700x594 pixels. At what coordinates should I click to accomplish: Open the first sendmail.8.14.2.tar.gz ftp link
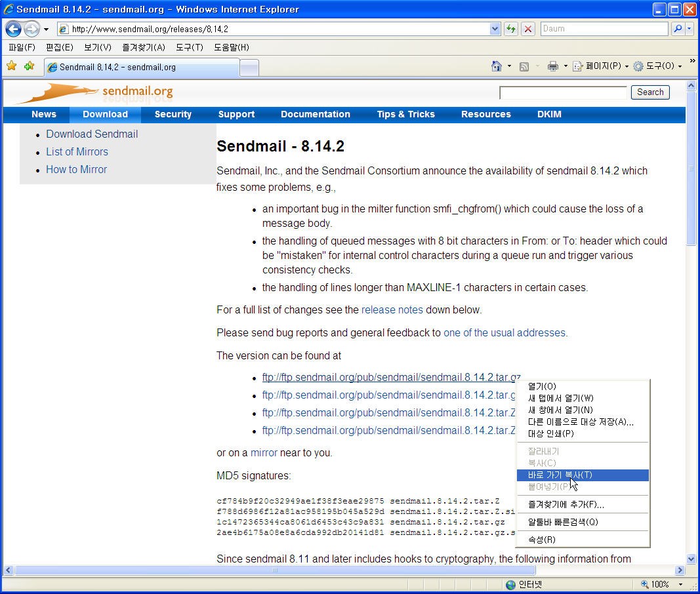click(x=391, y=378)
